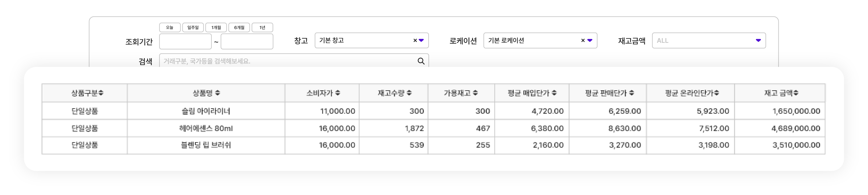Sort by 가용재고 column arrows
The height and width of the screenshot is (195, 868).
(x=475, y=93)
